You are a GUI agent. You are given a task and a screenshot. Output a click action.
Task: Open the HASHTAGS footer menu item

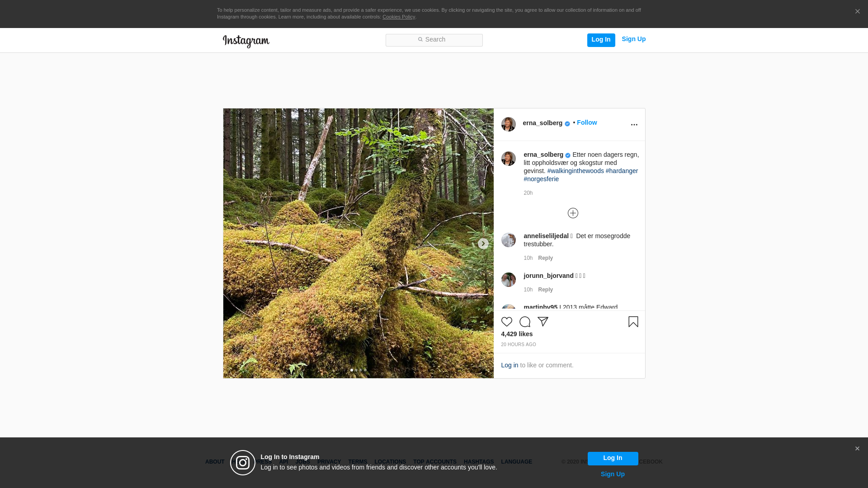pos(478,462)
